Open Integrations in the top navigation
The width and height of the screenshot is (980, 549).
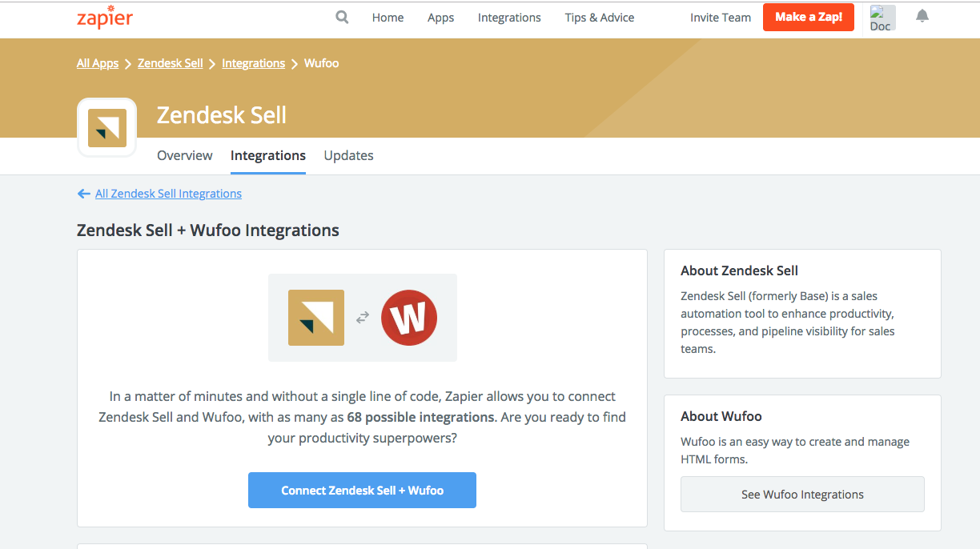[x=509, y=18]
